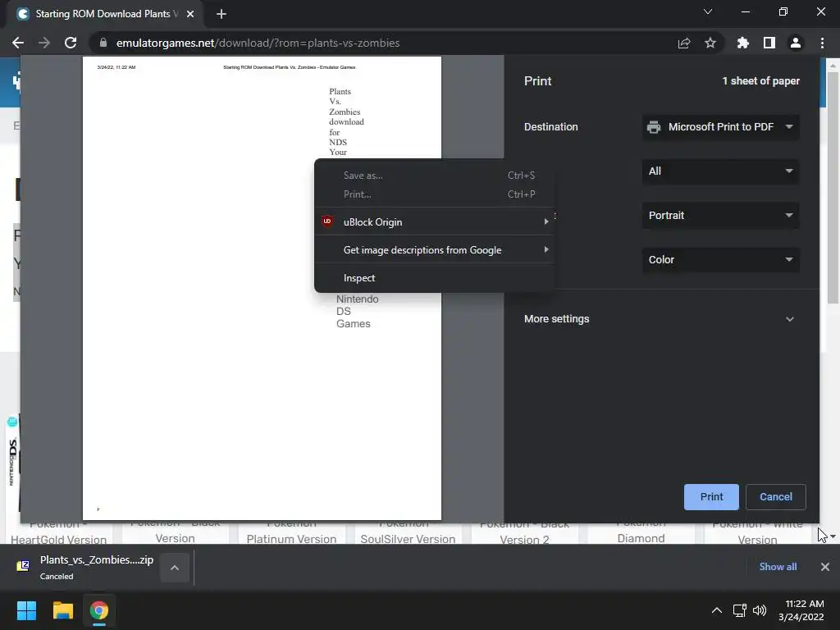This screenshot has height=630, width=840.
Task: Open File Explorer from the taskbar
Action: [62, 610]
